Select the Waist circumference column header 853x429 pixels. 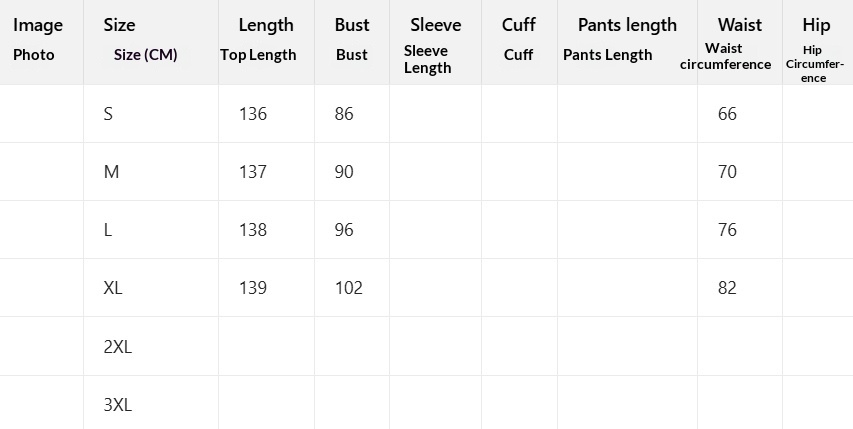point(739,42)
